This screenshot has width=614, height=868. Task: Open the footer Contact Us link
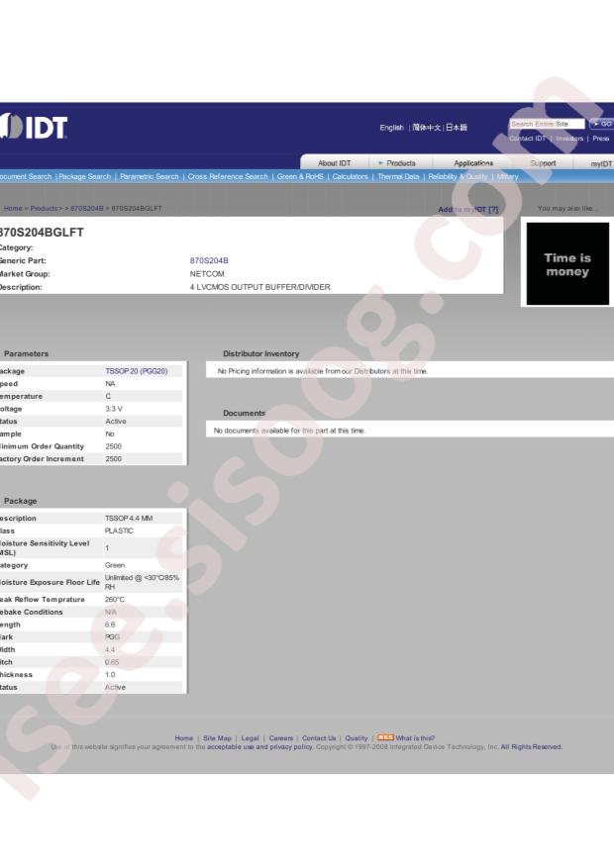(x=319, y=738)
